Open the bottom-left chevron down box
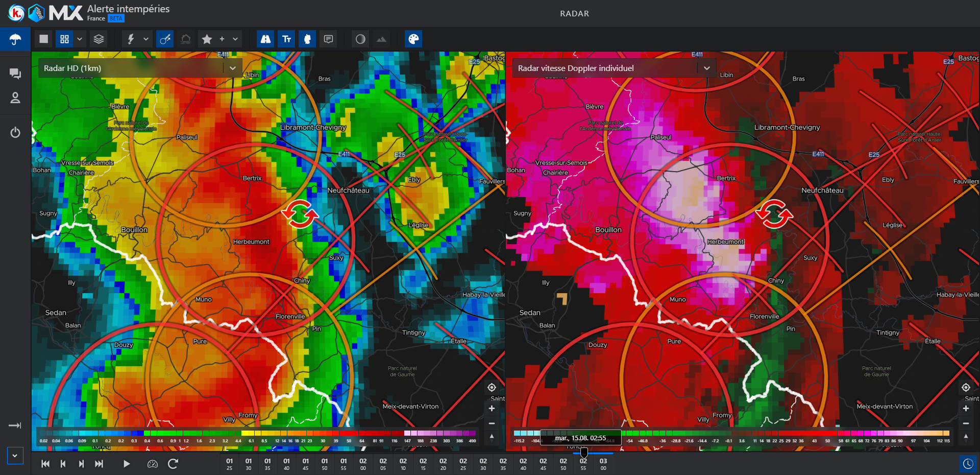The width and height of the screenshot is (980, 475). (15, 456)
